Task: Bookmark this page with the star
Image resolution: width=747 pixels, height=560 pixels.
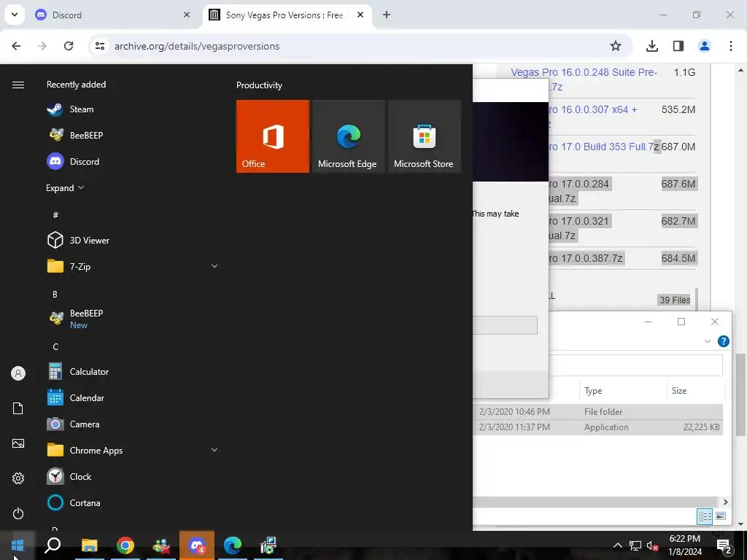Action: (x=616, y=46)
